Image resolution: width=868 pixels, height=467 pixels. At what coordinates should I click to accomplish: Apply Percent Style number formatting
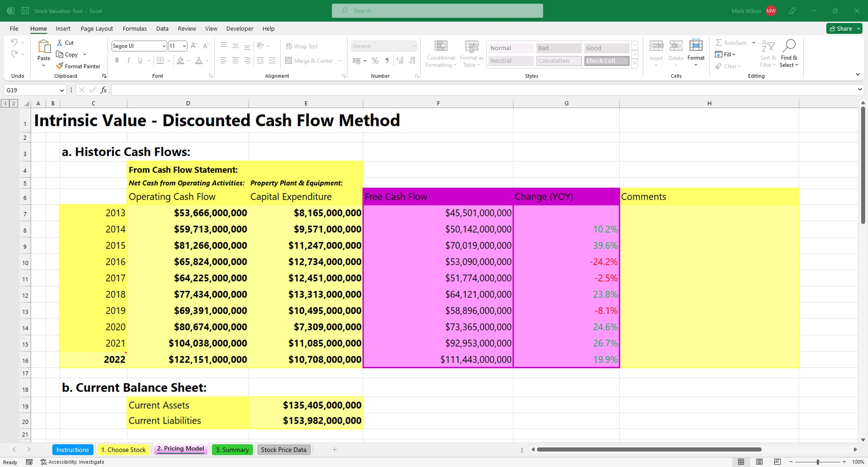(x=375, y=61)
